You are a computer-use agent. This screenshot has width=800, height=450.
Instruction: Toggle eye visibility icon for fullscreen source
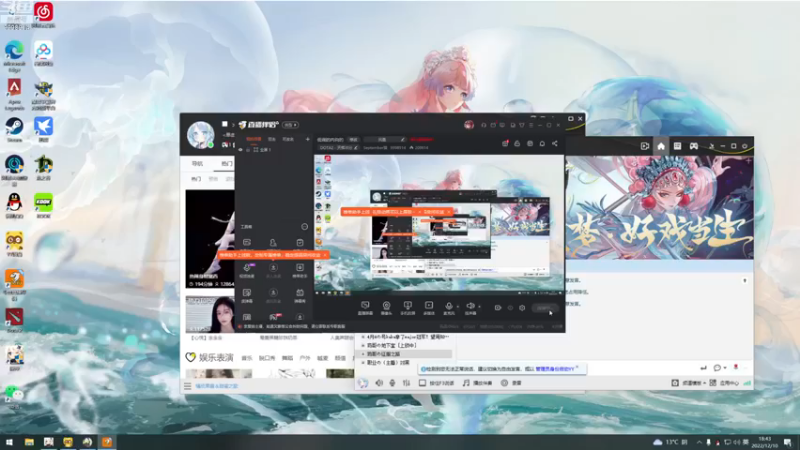pos(241,150)
